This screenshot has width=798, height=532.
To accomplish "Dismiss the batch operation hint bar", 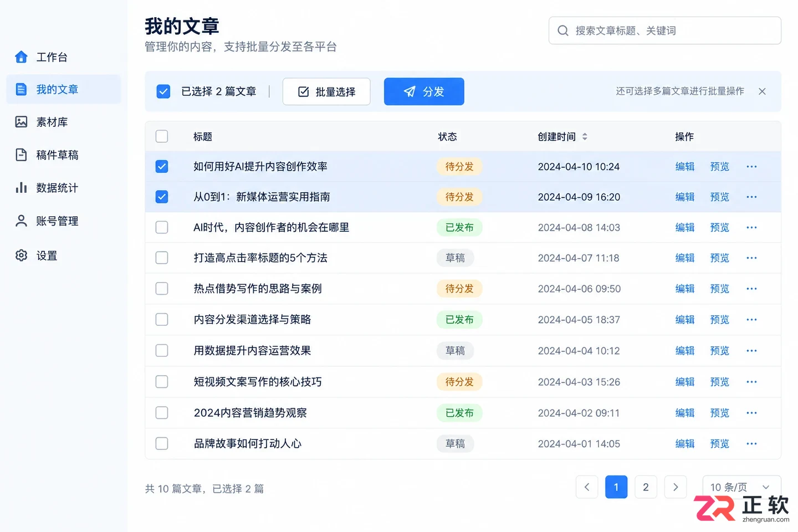I will [762, 91].
